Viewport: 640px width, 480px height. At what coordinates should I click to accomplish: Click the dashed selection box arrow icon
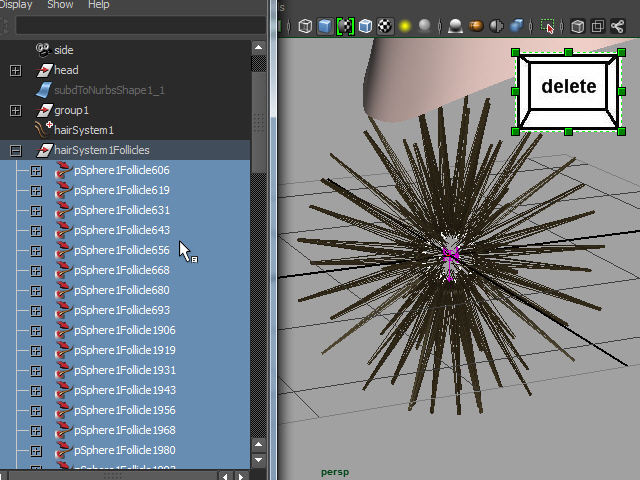click(x=547, y=26)
